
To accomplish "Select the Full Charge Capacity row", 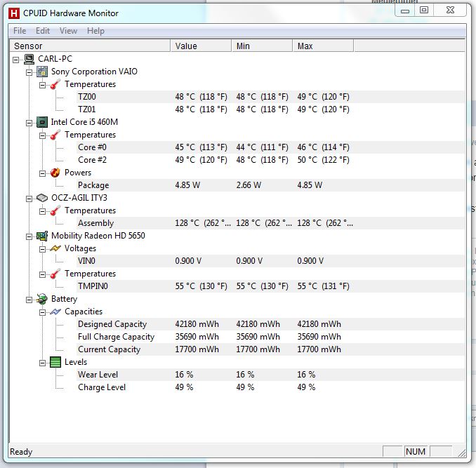I will tap(270, 337).
